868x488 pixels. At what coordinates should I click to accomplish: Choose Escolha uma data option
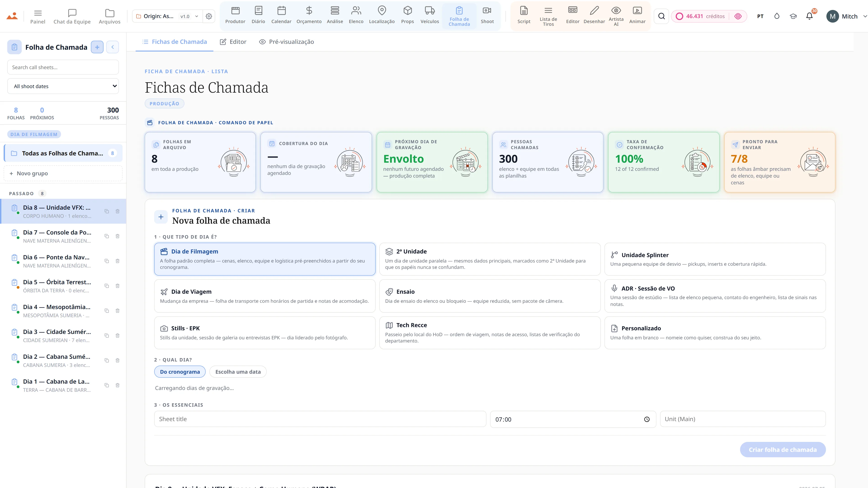coord(238,371)
